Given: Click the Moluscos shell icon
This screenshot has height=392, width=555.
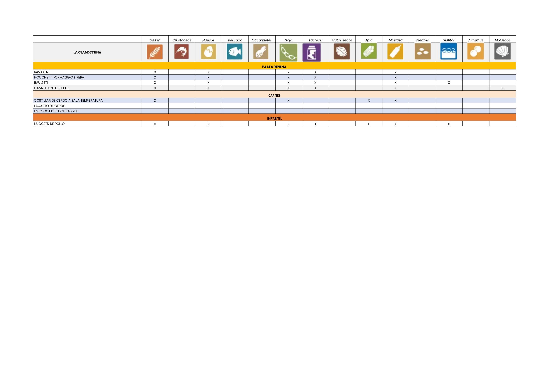Looking at the screenshot, I should tap(502, 52).
